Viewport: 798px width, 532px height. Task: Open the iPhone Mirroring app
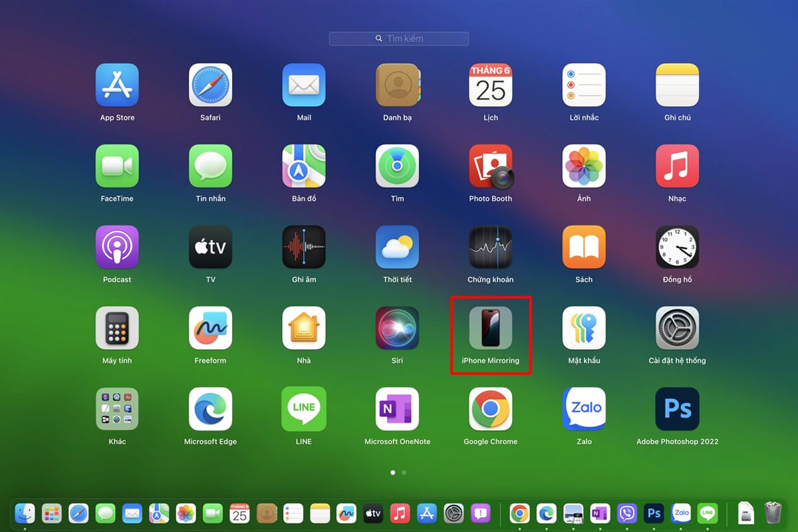pyautogui.click(x=490, y=328)
